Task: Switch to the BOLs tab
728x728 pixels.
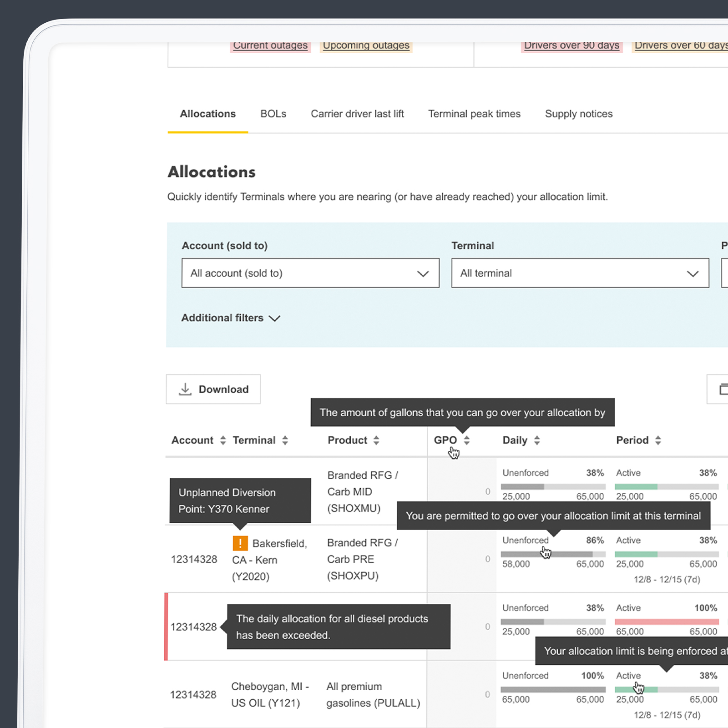Action: pos(273,114)
